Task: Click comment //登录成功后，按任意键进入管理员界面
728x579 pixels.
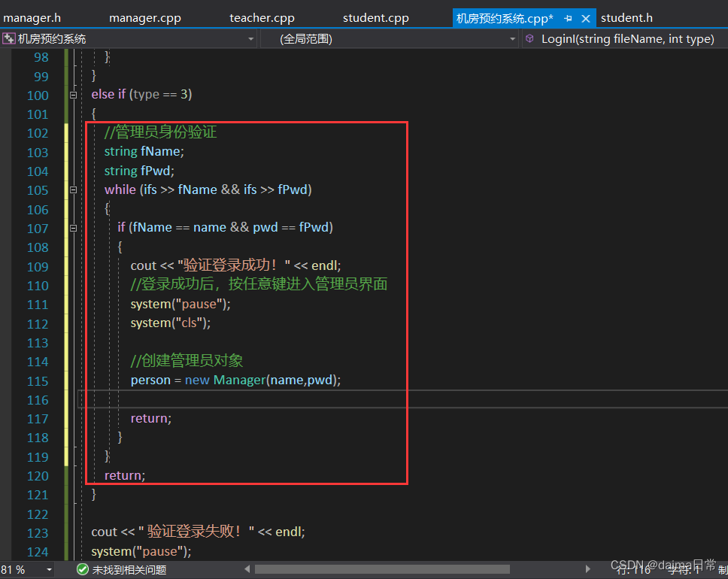Action: click(x=259, y=283)
